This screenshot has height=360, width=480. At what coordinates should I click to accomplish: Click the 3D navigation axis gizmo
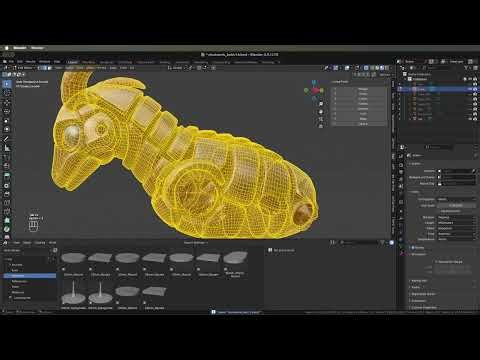[314, 90]
